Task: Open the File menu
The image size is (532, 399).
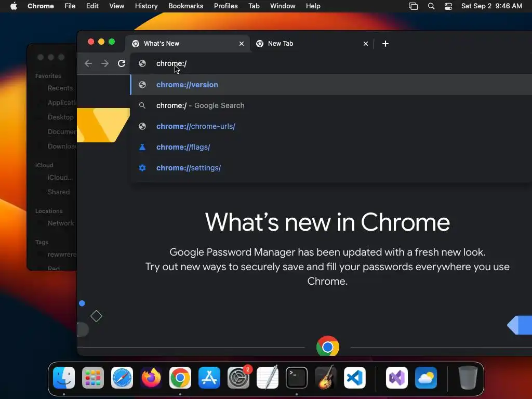Action: coord(70,6)
